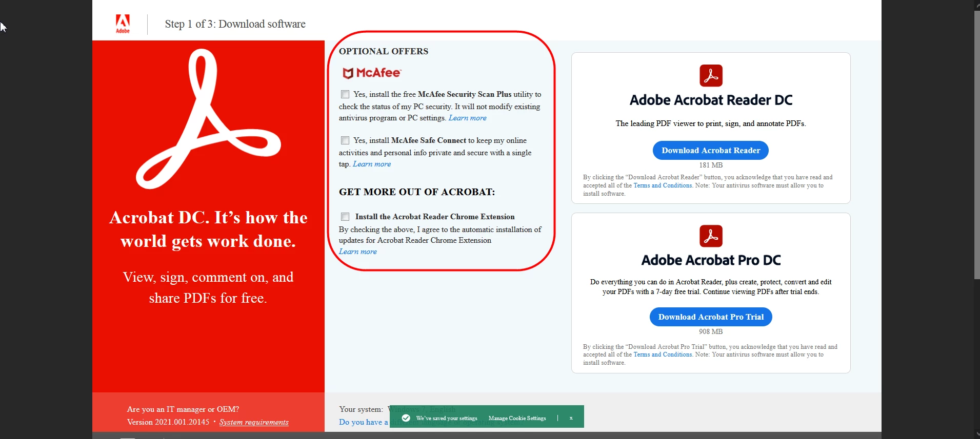This screenshot has height=439, width=980.
Task: Click Manage Cookie Settings in banner
Action: (517, 418)
